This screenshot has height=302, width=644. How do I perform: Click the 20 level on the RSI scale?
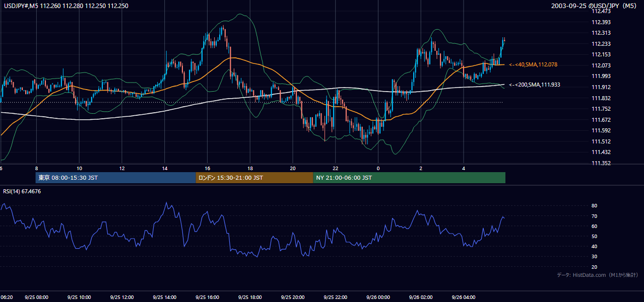coord(594,267)
